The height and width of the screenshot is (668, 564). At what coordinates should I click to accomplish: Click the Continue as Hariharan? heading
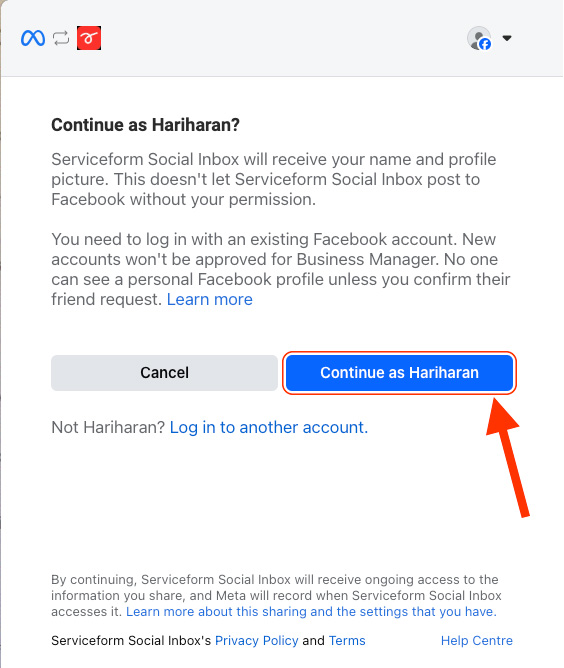pyautogui.click(x=145, y=125)
